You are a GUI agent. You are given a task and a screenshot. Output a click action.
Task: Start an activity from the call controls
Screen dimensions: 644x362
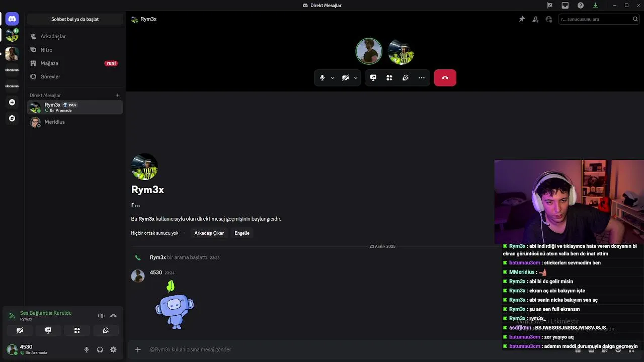tap(389, 78)
